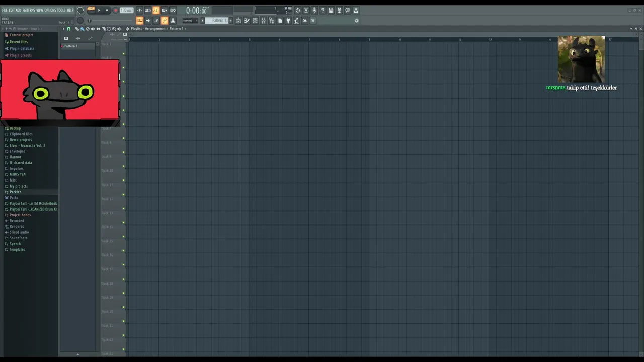The width and height of the screenshot is (644, 362).
Task: Select the playlist Mute tool
Action: pyautogui.click(x=93, y=29)
